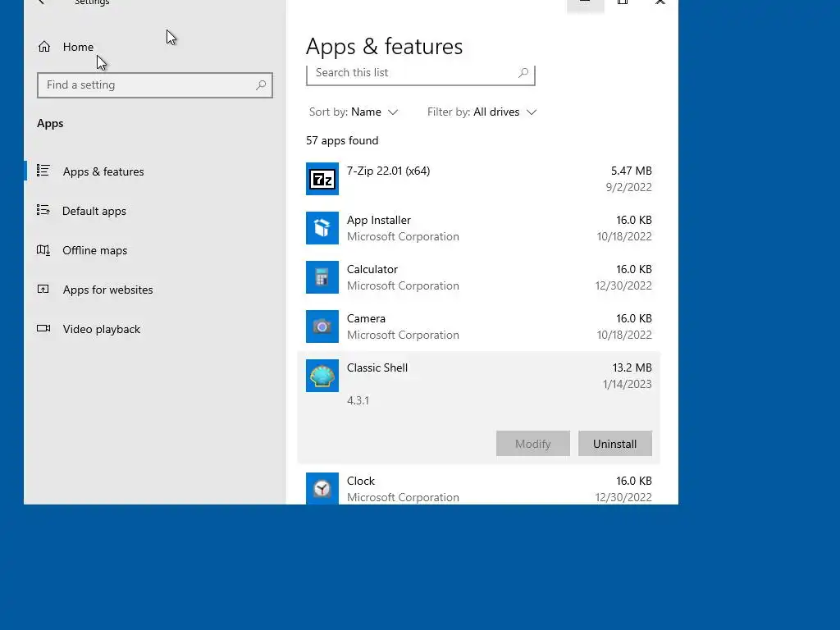The image size is (840, 630).
Task: Click the Camera app icon
Action: coord(322,326)
